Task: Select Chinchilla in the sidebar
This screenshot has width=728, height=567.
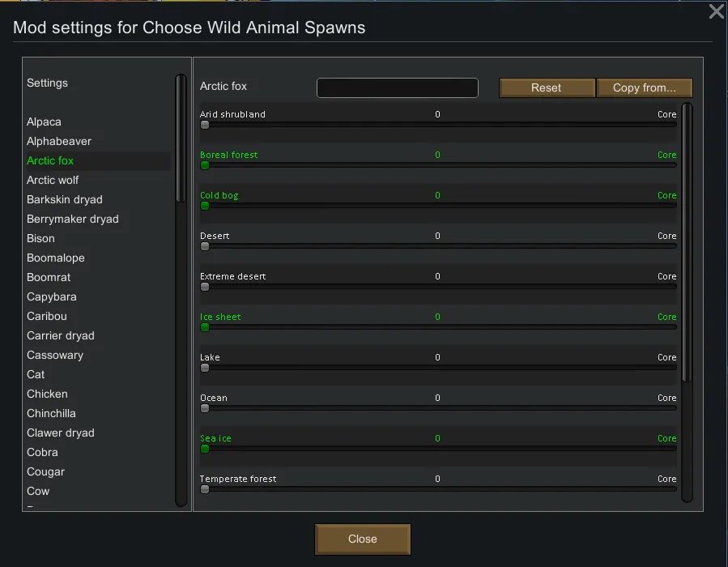Action: (x=51, y=413)
